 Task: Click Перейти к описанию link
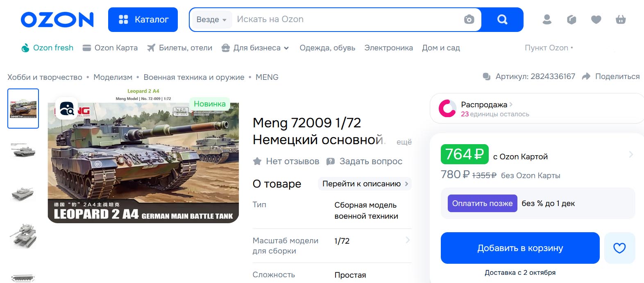pos(365,184)
